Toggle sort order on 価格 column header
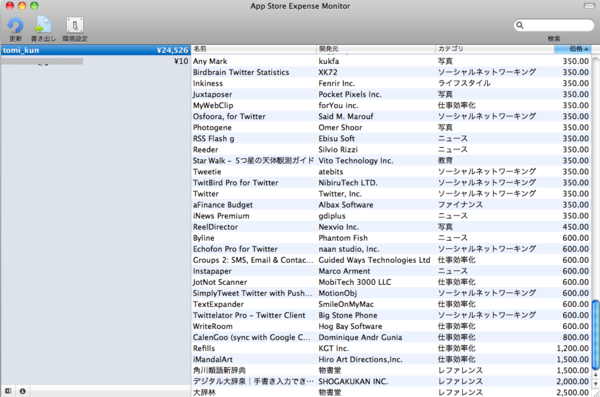Image resolution: width=600 pixels, height=397 pixels. pos(572,49)
